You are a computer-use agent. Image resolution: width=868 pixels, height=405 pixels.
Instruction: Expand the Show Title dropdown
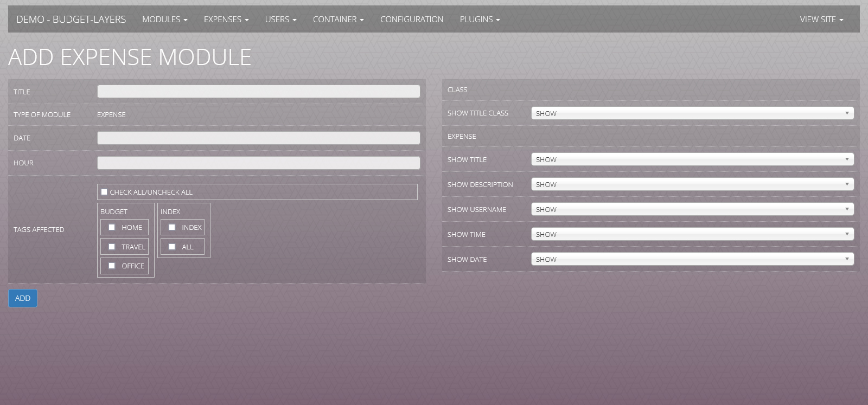(692, 159)
